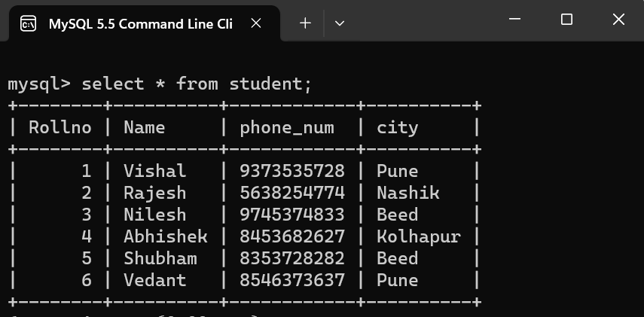Click the name Vishal in the table
The image size is (644, 317).
coord(155,171)
